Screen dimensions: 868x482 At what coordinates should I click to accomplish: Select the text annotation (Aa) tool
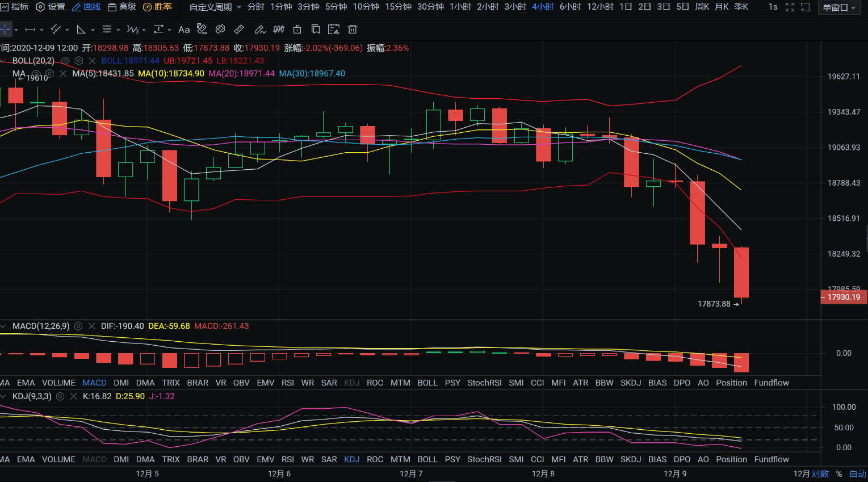point(184,30)
